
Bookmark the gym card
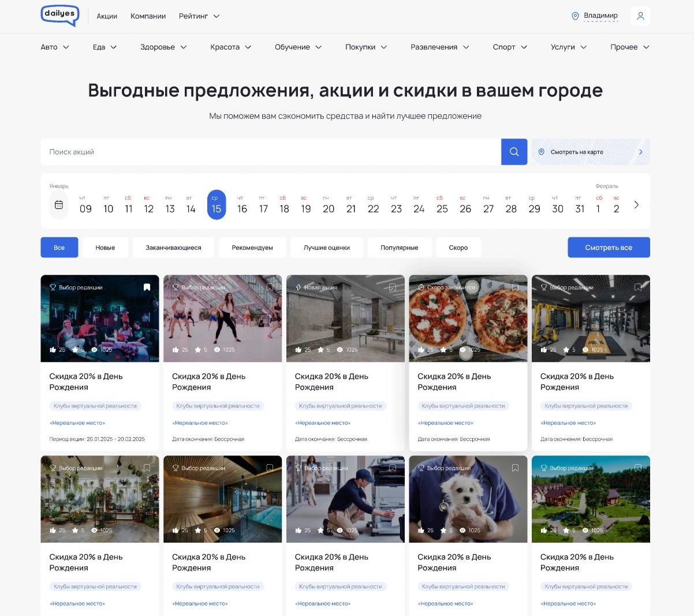(x=638, y=288)
